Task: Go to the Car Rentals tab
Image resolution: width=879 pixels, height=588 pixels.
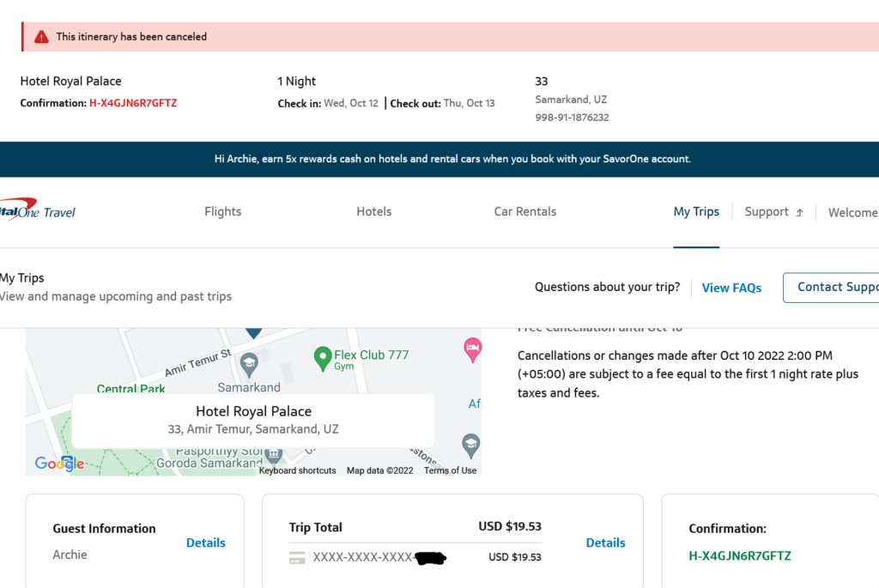Action: [525, 212]
